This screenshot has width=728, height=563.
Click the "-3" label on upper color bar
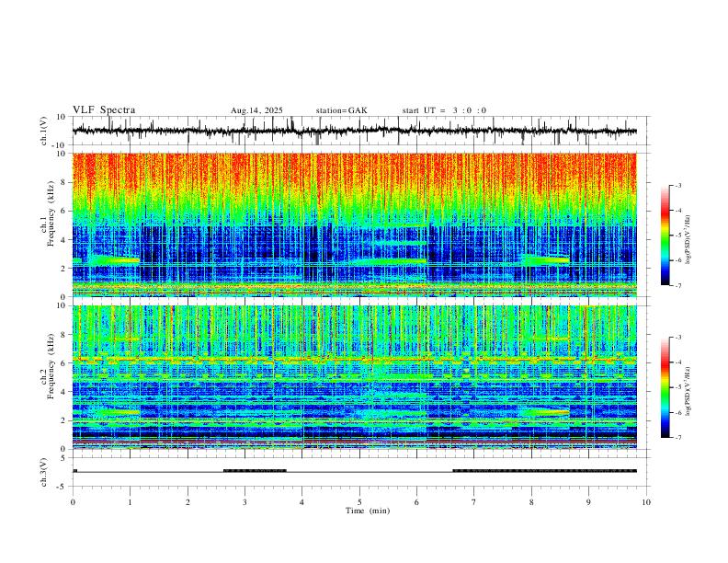click(678, 185)
